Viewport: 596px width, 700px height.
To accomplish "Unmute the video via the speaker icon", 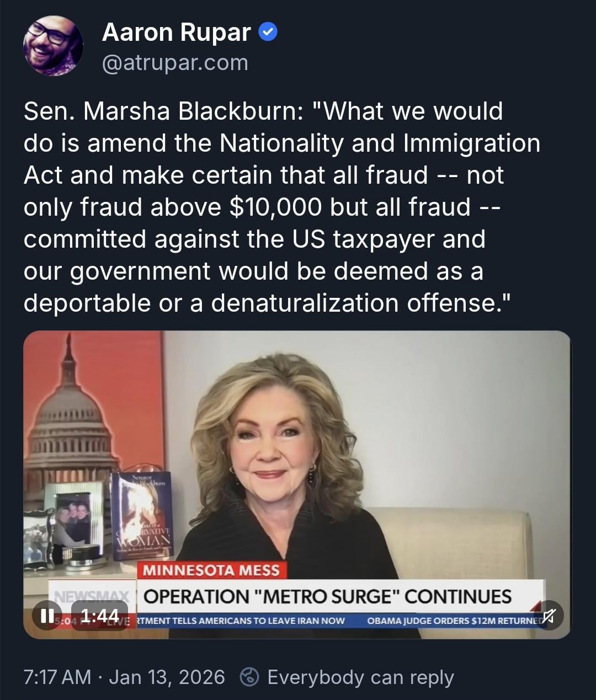I will coord(549,615).
